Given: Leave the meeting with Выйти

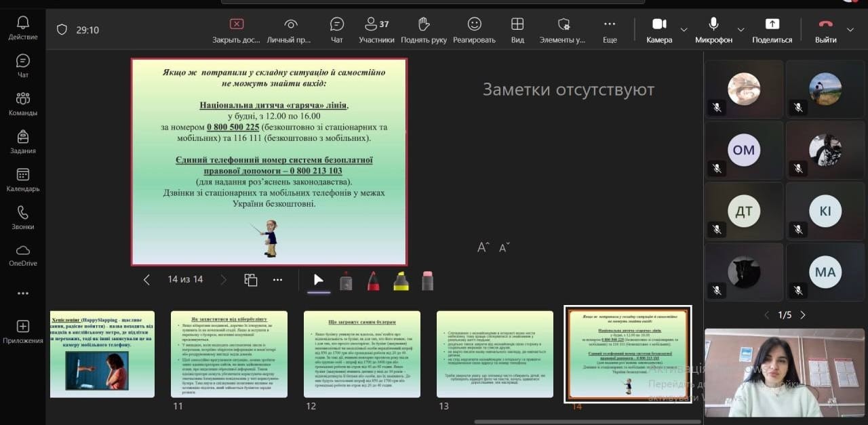Looking at the screenshot, I should click(825, 29).
